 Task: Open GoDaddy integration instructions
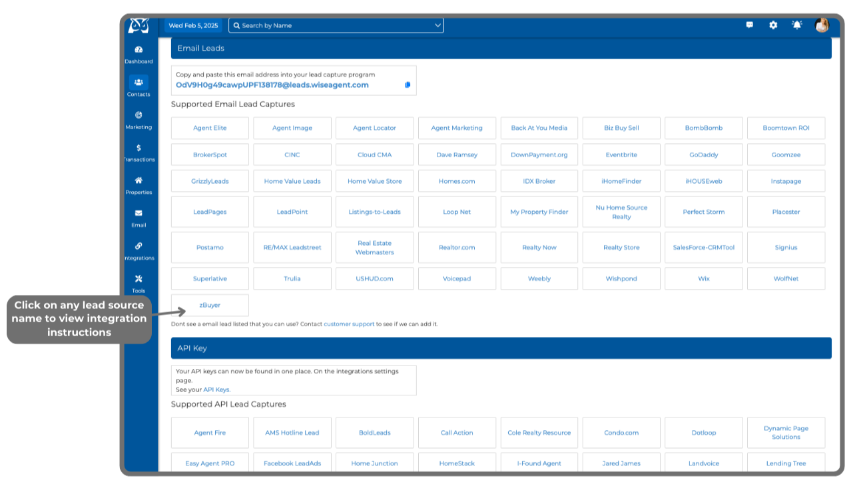coord(704,154)
